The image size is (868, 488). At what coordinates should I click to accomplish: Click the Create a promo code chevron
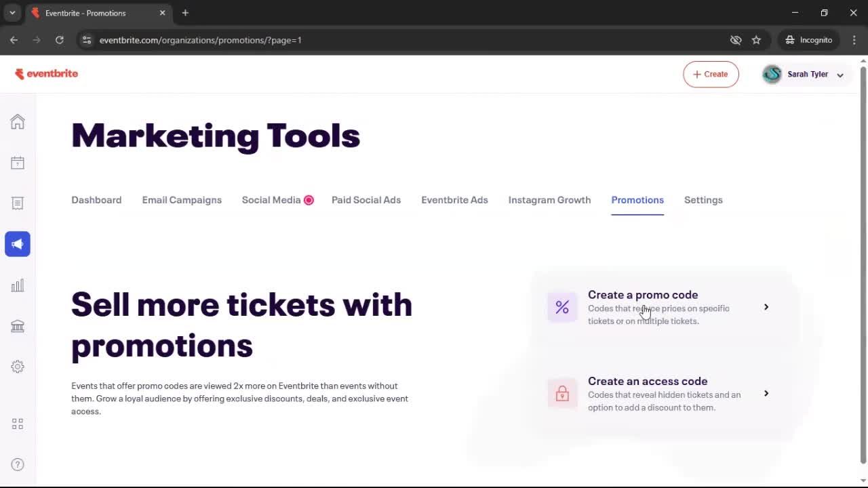766,307
